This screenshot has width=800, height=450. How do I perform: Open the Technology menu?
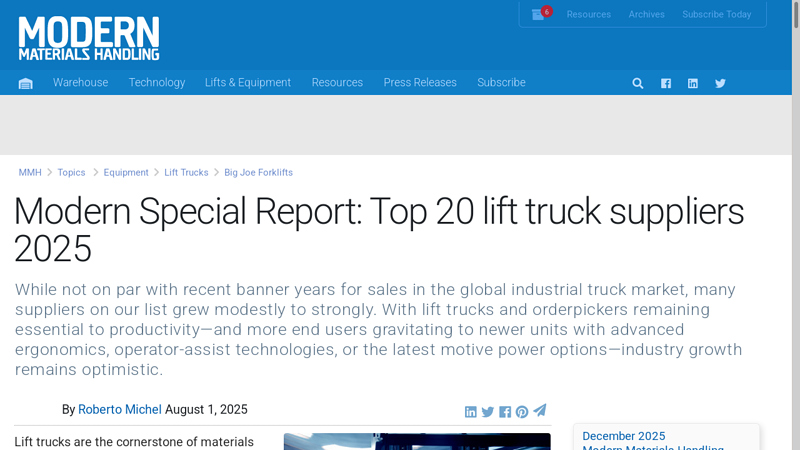point(157,83)
